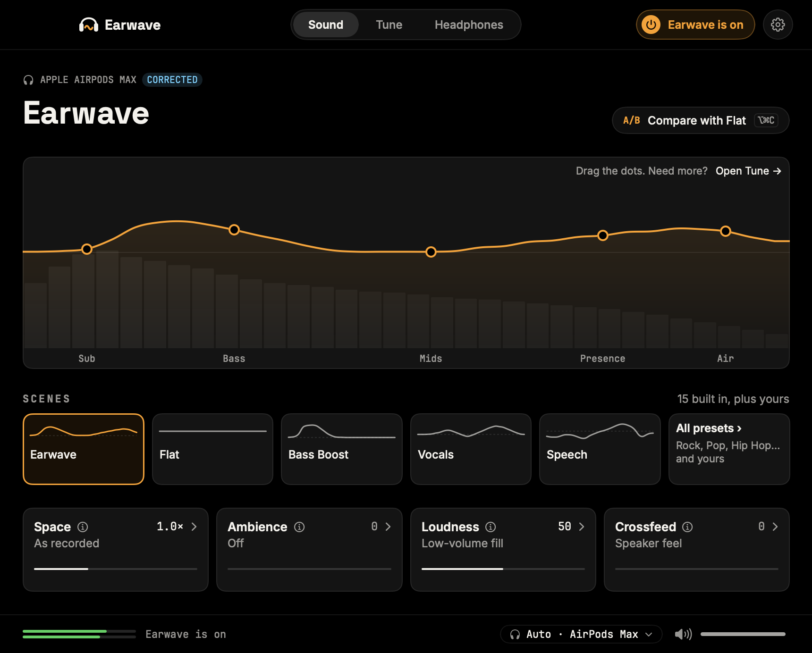Switch to the Headphones tab

click(x=469, y=25)
